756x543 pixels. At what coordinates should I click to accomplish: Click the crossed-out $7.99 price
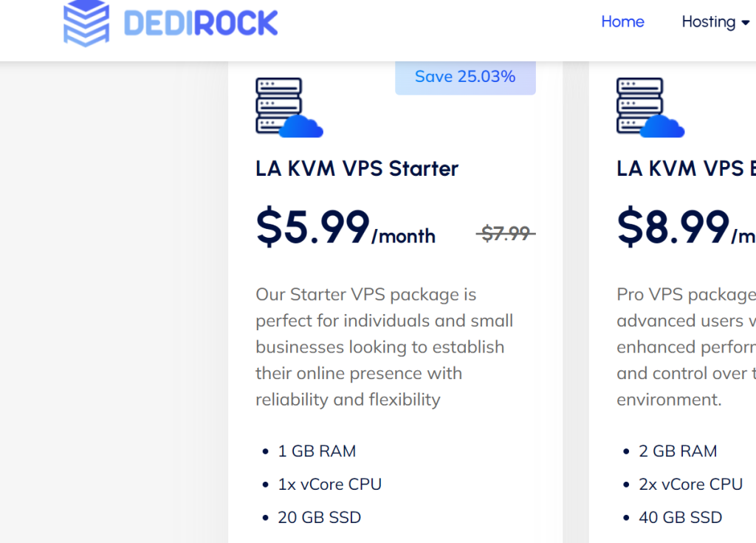[x=506, y=233]
